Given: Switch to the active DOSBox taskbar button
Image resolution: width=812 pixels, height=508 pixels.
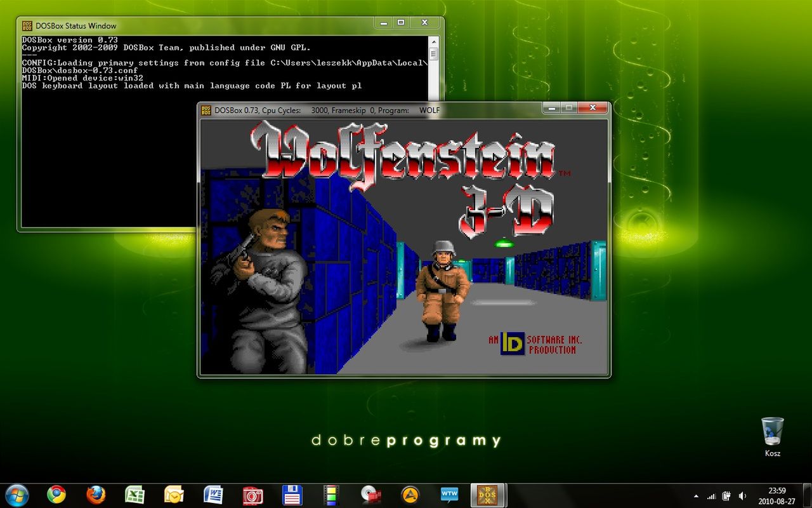Looking at the screenshot, I should coord(488,495).
